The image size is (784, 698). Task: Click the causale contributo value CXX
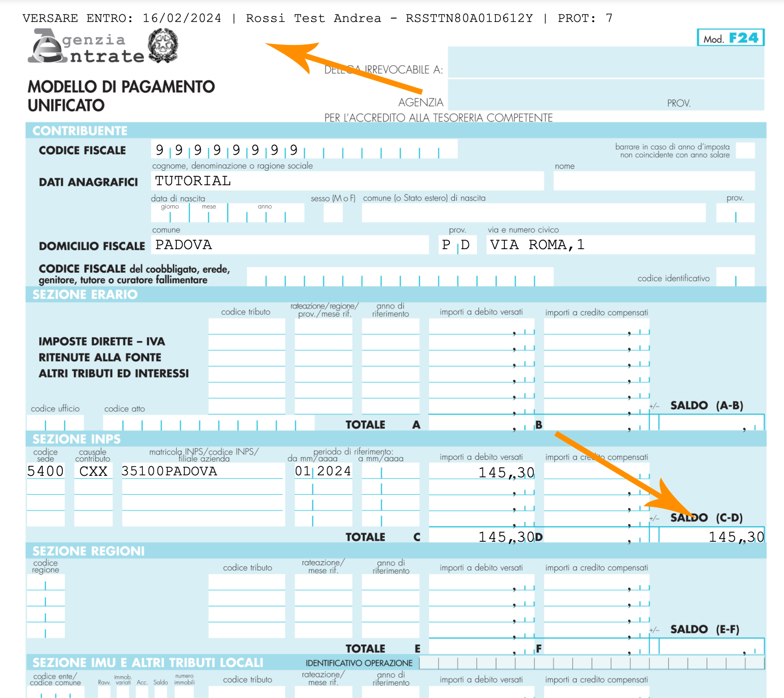point(93,471)
